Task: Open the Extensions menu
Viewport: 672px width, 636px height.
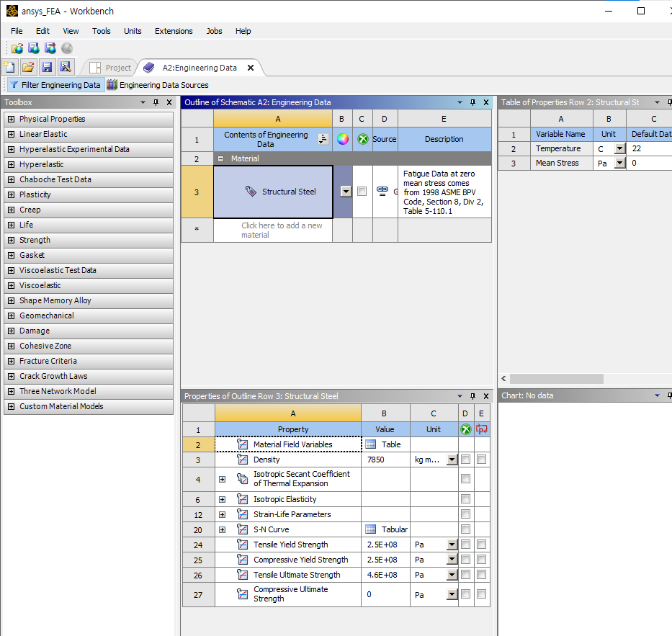Action: 174,31
